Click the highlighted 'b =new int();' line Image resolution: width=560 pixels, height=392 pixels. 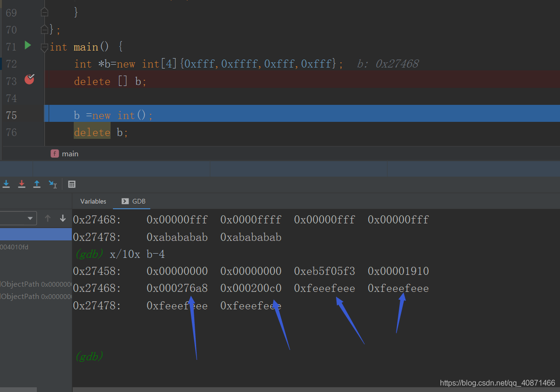[x=113, y=115]
